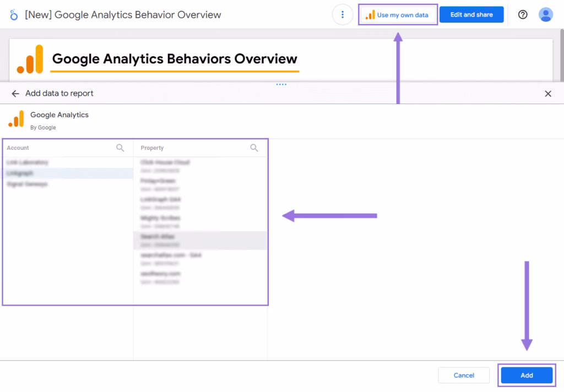Click the Looker Studio logo

point(14,15)
